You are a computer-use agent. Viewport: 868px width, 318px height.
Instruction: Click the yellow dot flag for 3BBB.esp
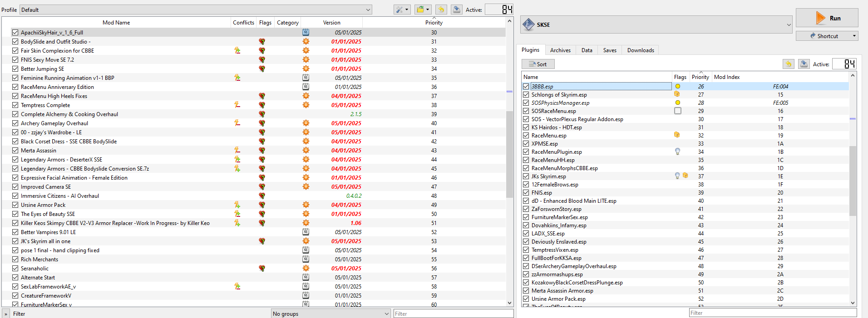coord(678,86)
